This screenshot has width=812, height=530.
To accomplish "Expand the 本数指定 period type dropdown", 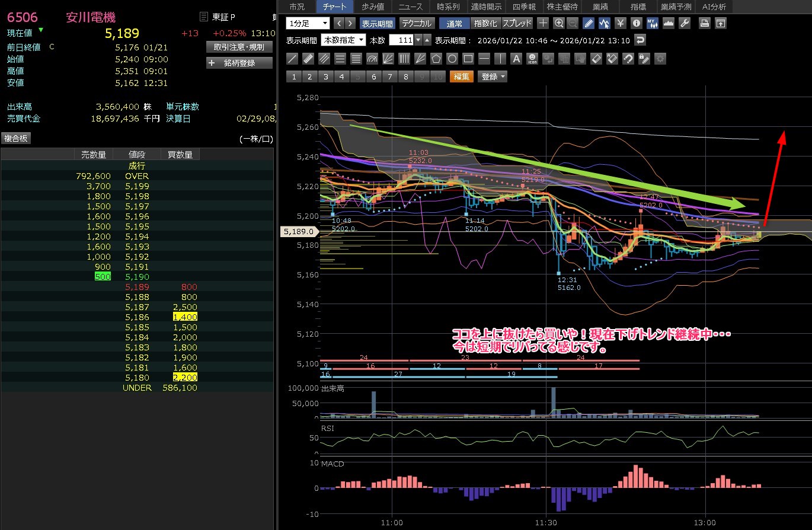I will pyautogui.click(x=343, y=40).
